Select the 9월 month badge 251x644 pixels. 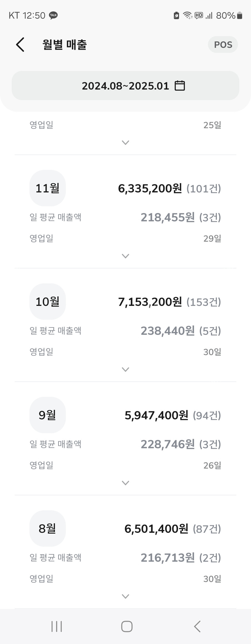pyautogui.click(x=47, y=415)
